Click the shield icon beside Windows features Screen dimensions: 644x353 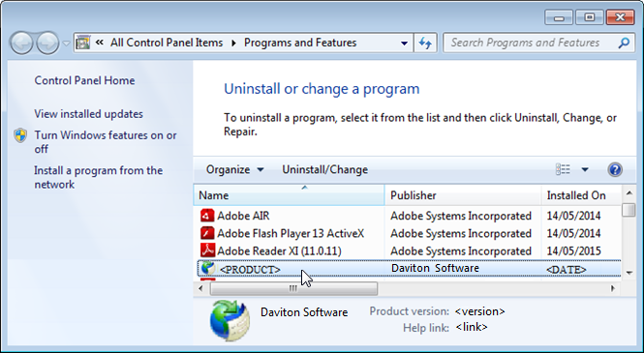pyautogui.click(x=20, y=135)
